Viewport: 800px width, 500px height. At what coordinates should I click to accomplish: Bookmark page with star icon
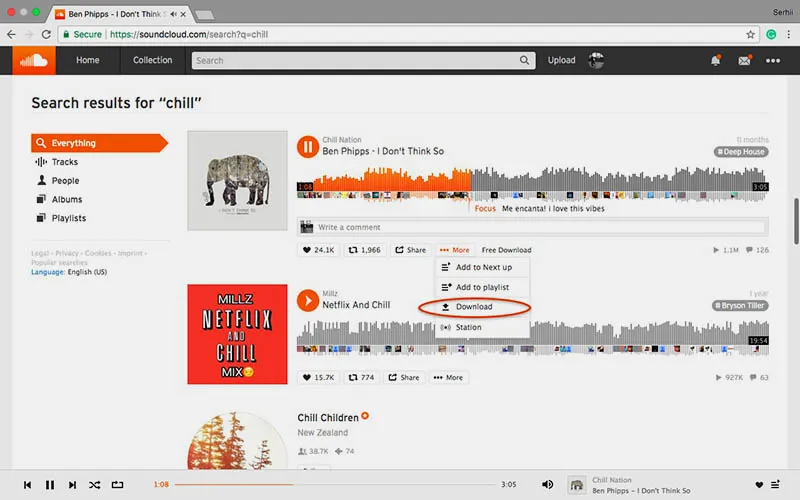(x=750, y=34)
